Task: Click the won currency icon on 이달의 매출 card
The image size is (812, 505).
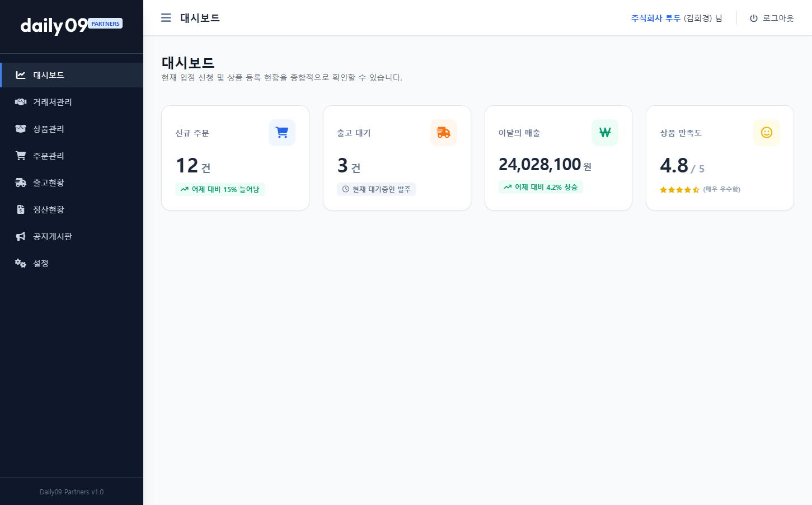Action: pos(604,132)
